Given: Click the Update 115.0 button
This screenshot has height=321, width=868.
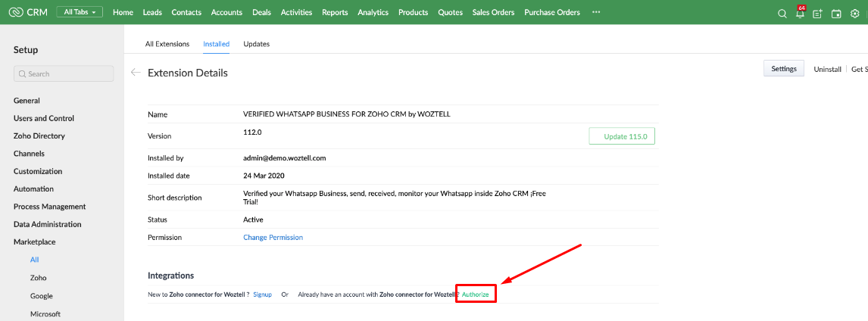Looking at the screenshot, I should [622, 136].
